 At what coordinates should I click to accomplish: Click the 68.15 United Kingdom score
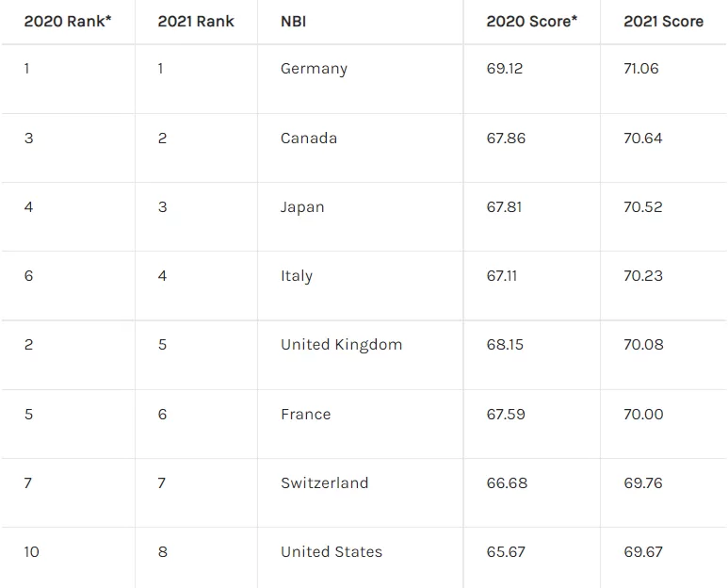[505, 345]
